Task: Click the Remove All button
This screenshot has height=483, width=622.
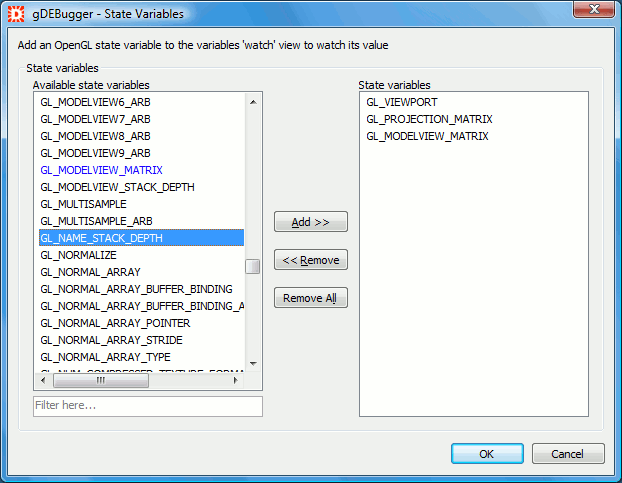Action: click(310, 298)
